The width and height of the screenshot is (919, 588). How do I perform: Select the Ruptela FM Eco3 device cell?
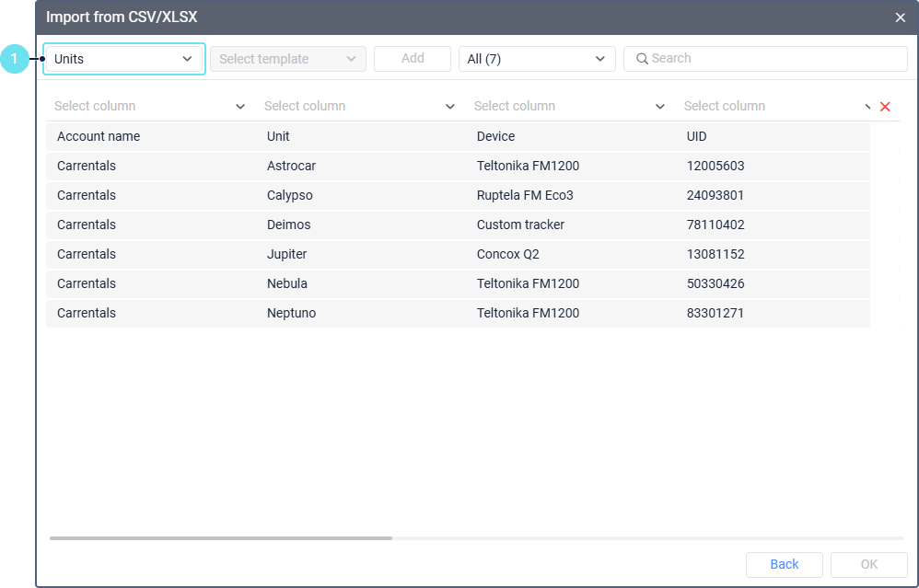(525, 196)
